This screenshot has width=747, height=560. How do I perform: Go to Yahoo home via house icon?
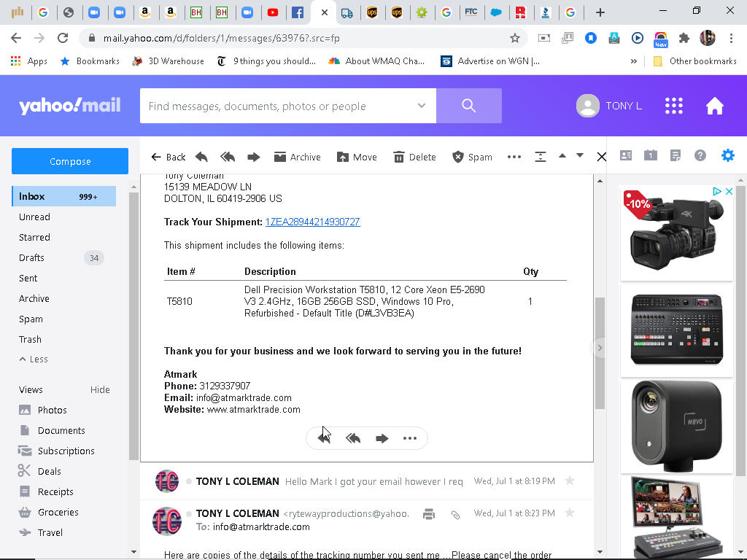(x=715, y=106)
